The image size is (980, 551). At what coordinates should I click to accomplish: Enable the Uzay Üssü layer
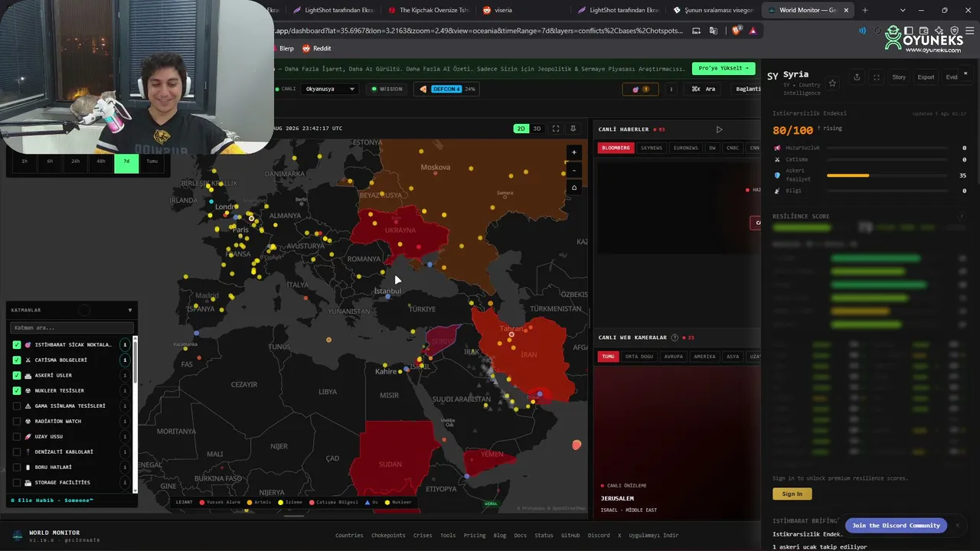17,436
